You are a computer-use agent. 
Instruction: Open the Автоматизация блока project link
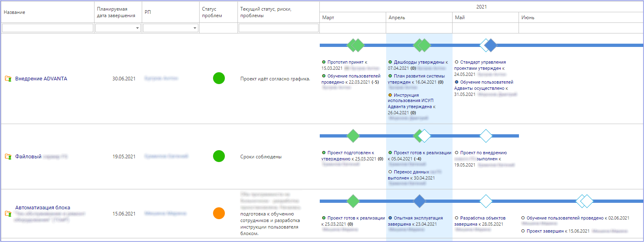43,208
